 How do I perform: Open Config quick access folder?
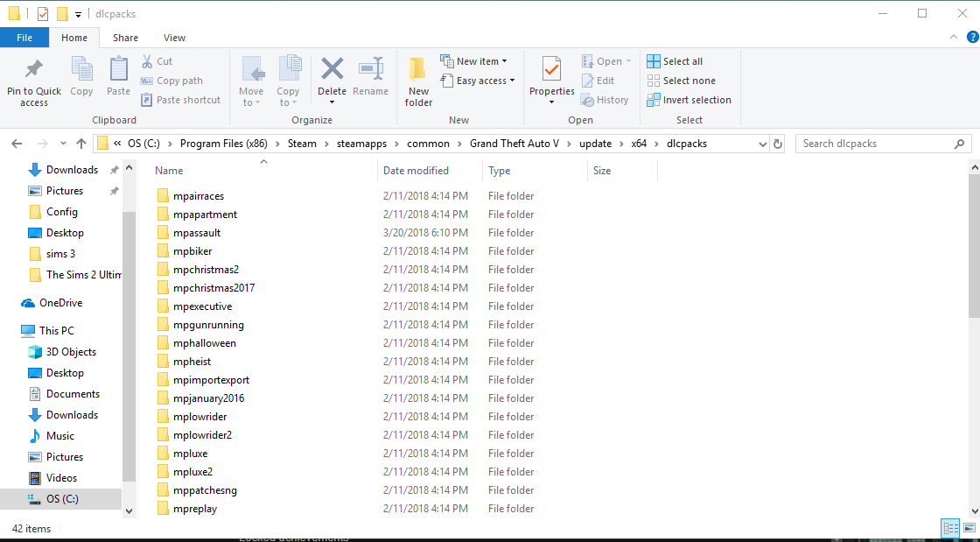click(x=62, y=212)
